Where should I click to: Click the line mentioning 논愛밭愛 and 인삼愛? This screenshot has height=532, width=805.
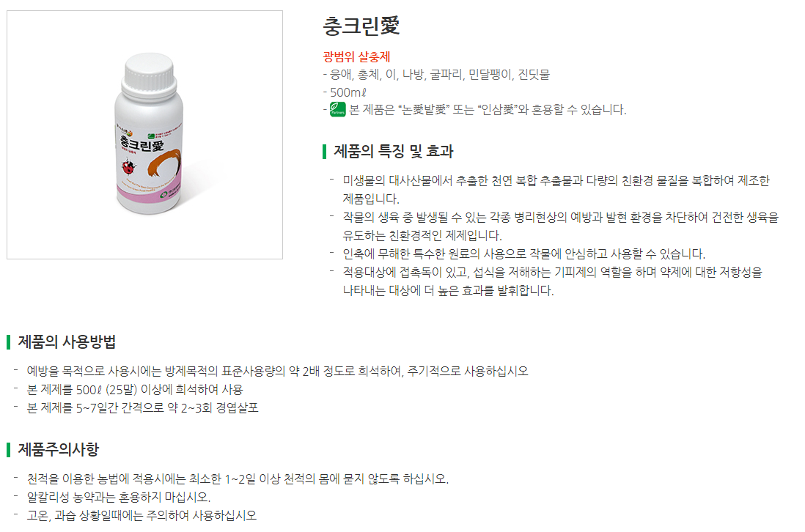[488, 110]
